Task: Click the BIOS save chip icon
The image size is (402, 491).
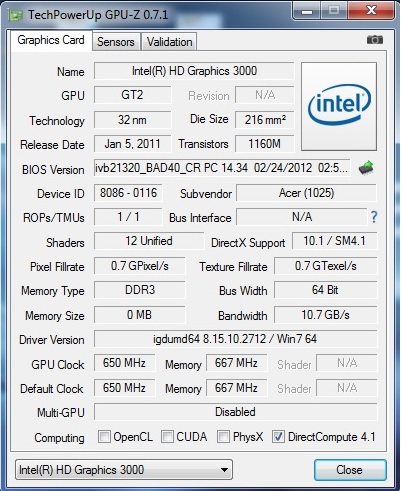Action: (x=366, y=167)
